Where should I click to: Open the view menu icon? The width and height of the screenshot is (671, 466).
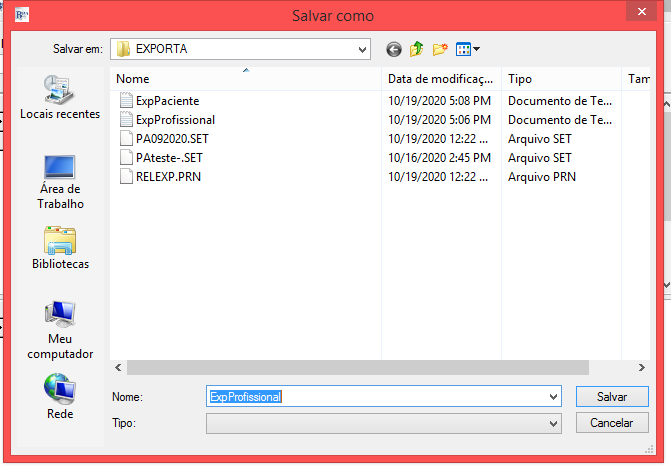point(467,49)
